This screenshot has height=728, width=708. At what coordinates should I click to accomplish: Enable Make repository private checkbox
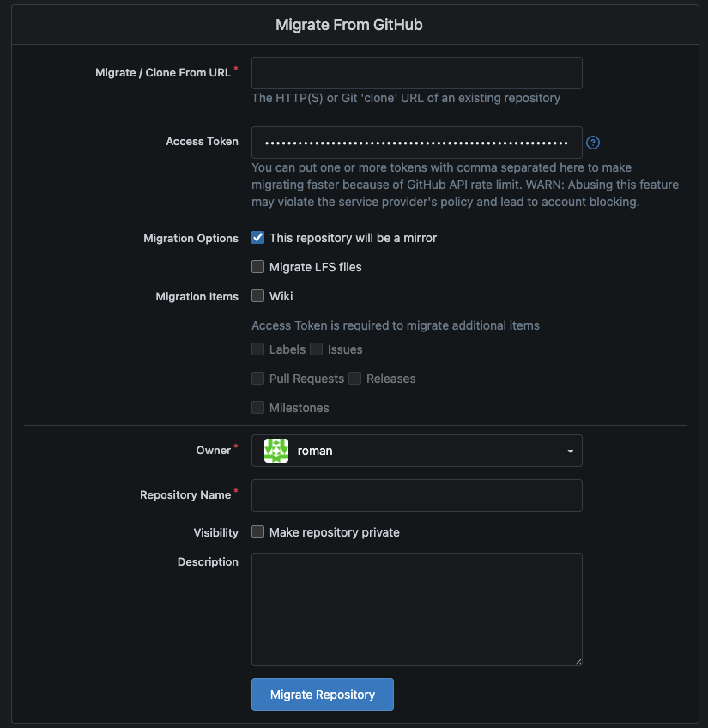tap(257, 532)
